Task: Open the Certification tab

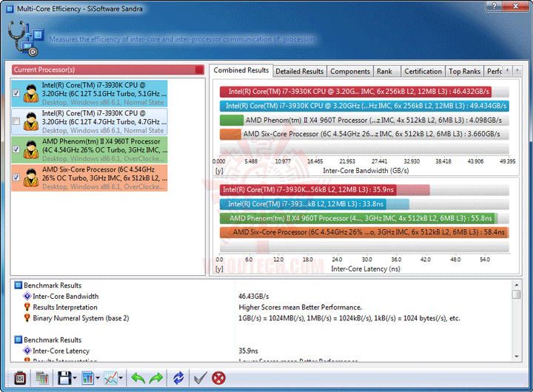Action: [x=423, y=71]
